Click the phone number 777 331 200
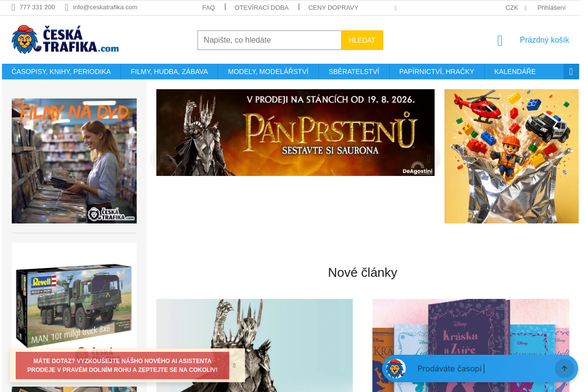The image size is (588, 392). coord(37,7)
